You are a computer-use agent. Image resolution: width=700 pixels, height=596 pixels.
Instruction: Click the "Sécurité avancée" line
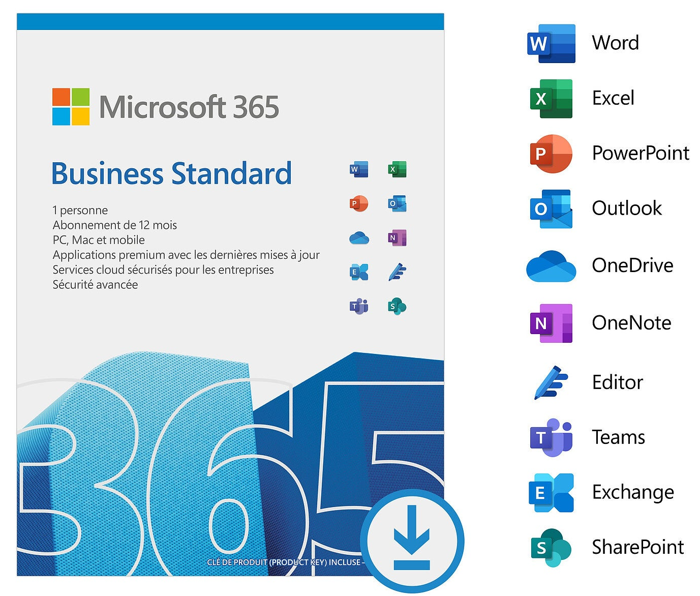(95, 284)
